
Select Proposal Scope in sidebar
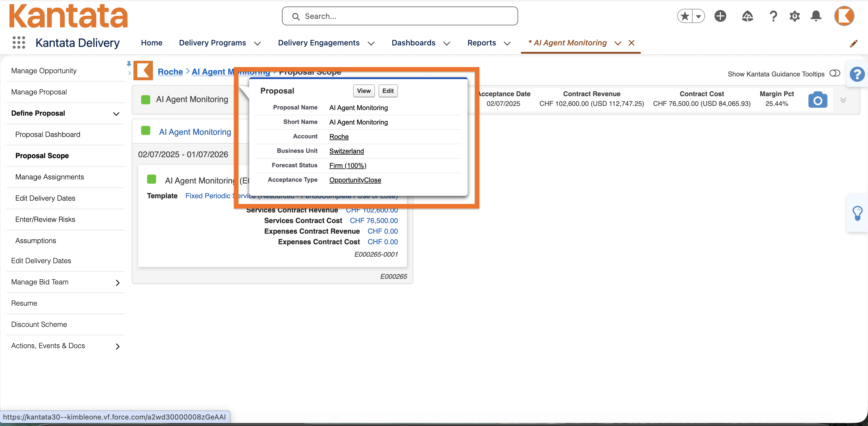click(x=42, y=155)
